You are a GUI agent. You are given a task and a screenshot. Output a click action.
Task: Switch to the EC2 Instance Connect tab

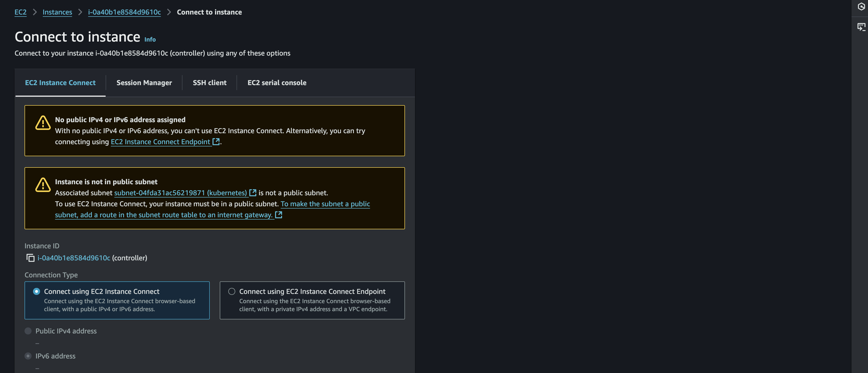(x=60, y=83)
